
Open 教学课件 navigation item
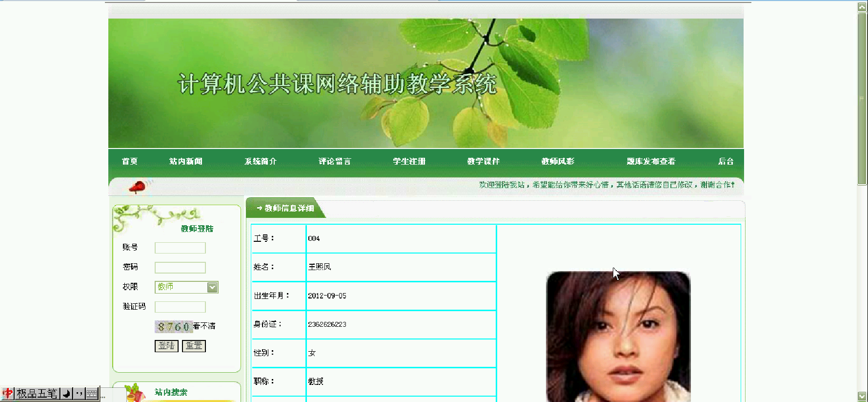coord(484,161)
